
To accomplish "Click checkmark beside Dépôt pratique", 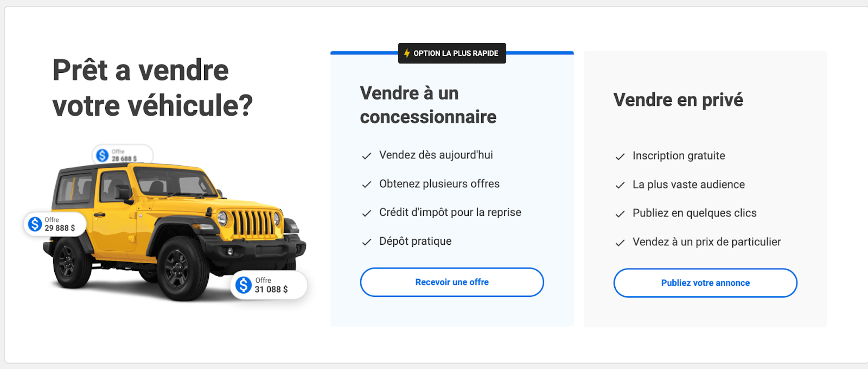I will pos(367,242).
